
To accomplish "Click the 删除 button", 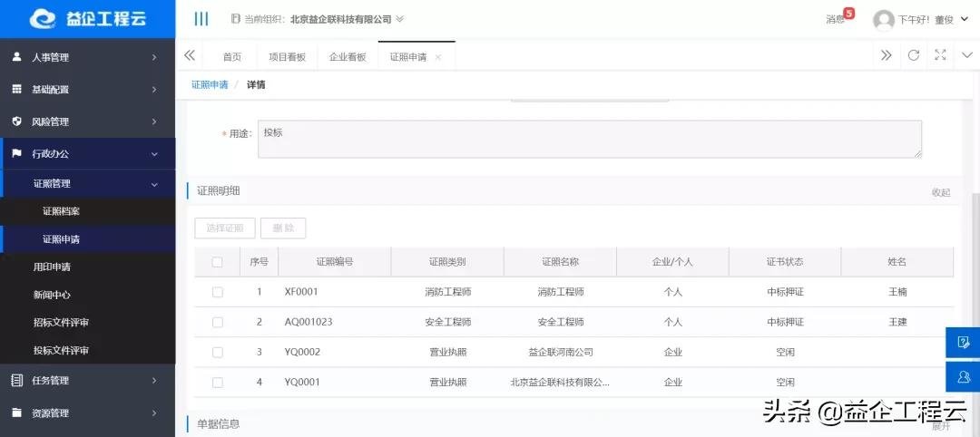I will click(x=283, y=228).
